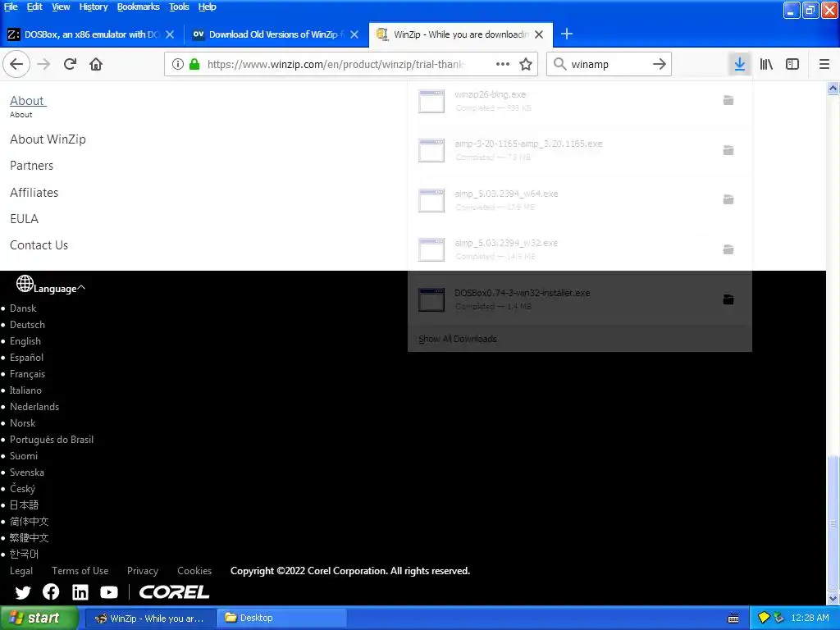Viewport: 840px width, 630px height.
Task: Open the EULA link
Action: point(24,218)
